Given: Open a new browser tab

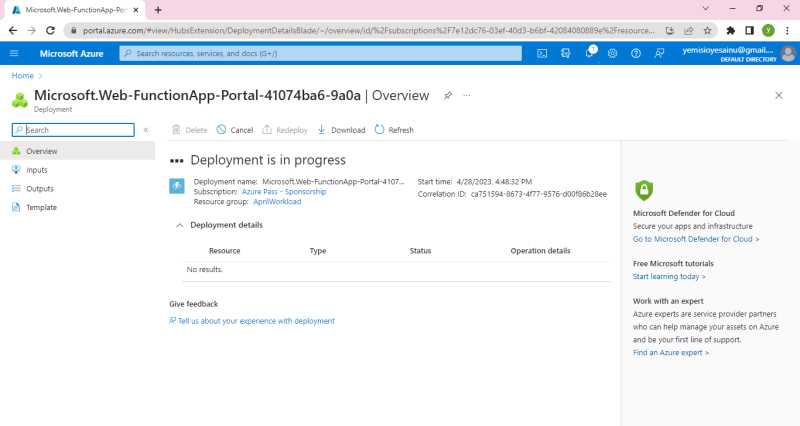Looking at the screenshot, I should (158, 10).
